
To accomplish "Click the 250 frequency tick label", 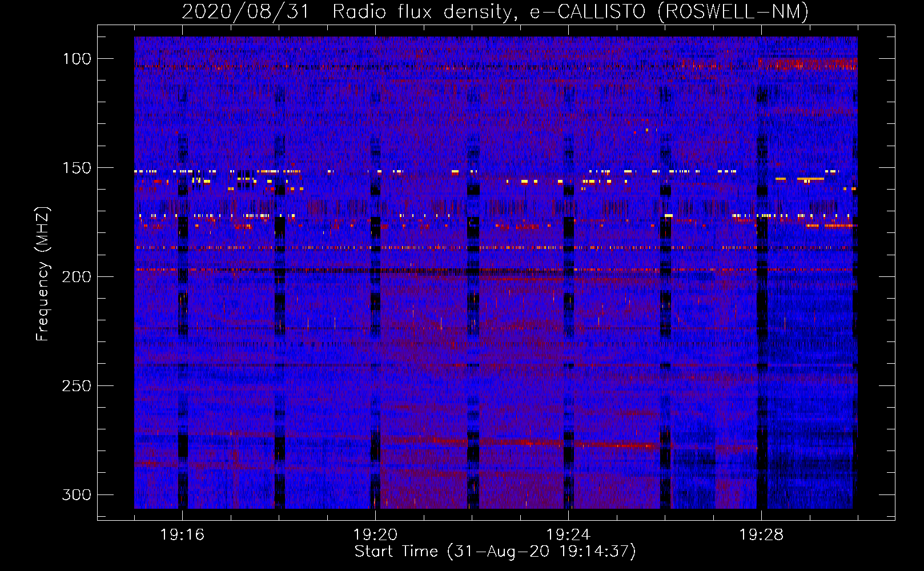I will pyautogui.click(x=77, y=386).
